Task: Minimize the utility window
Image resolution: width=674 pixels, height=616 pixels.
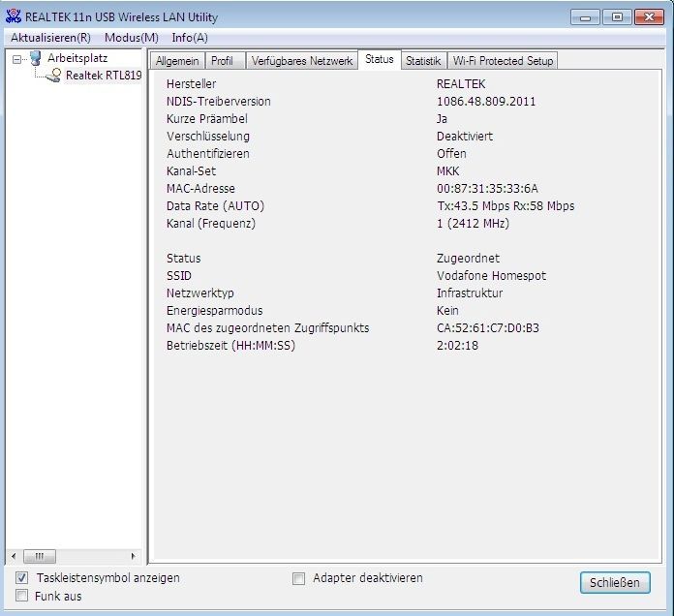Action: (585, 17)
